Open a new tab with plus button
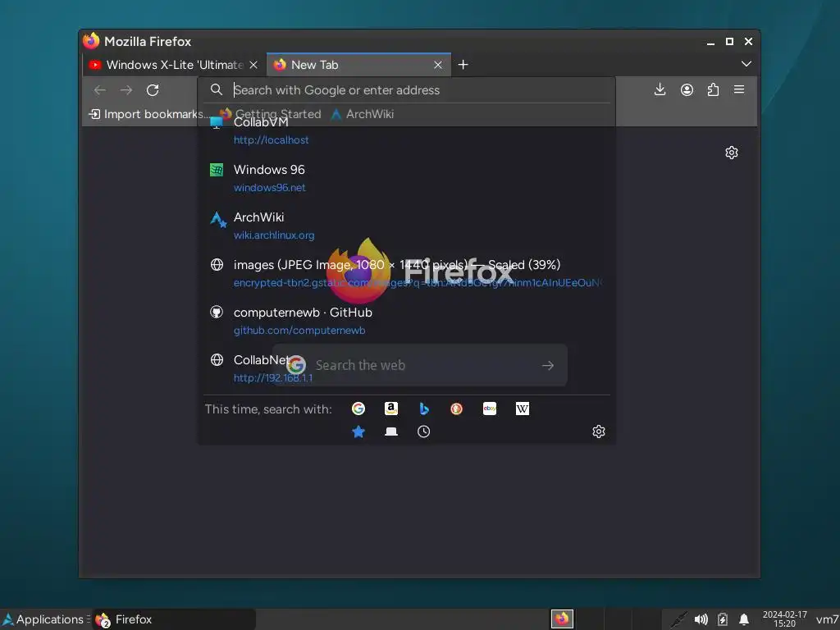 (x=463, y=65)
